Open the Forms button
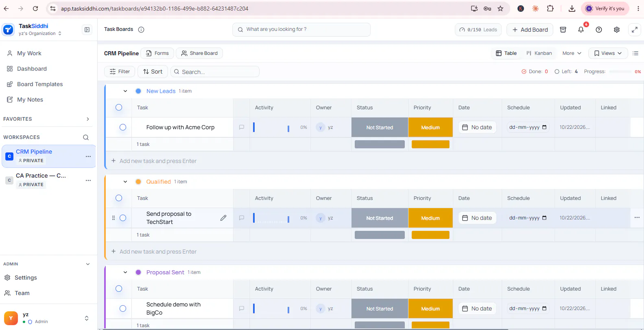 coord(157,53)
